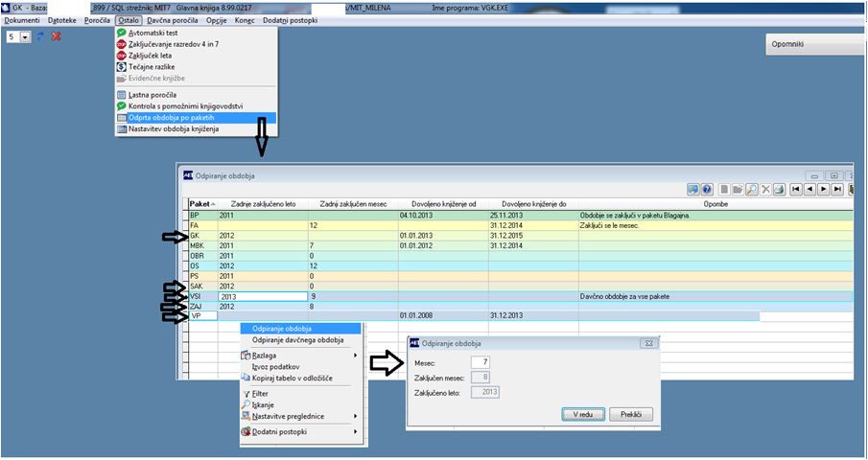Click the blue help question mark icon
The width and height of the screenshot is (868, 460).
707,190
